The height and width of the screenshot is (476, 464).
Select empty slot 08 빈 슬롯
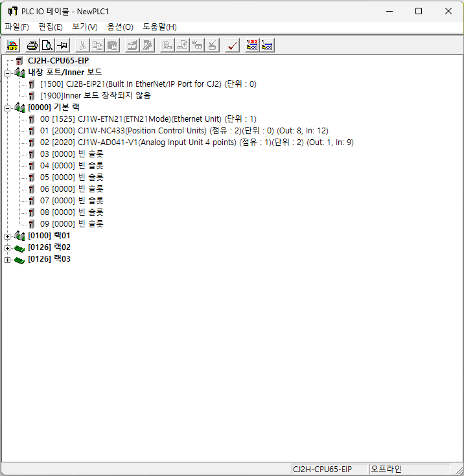click(x=72, y=212)
